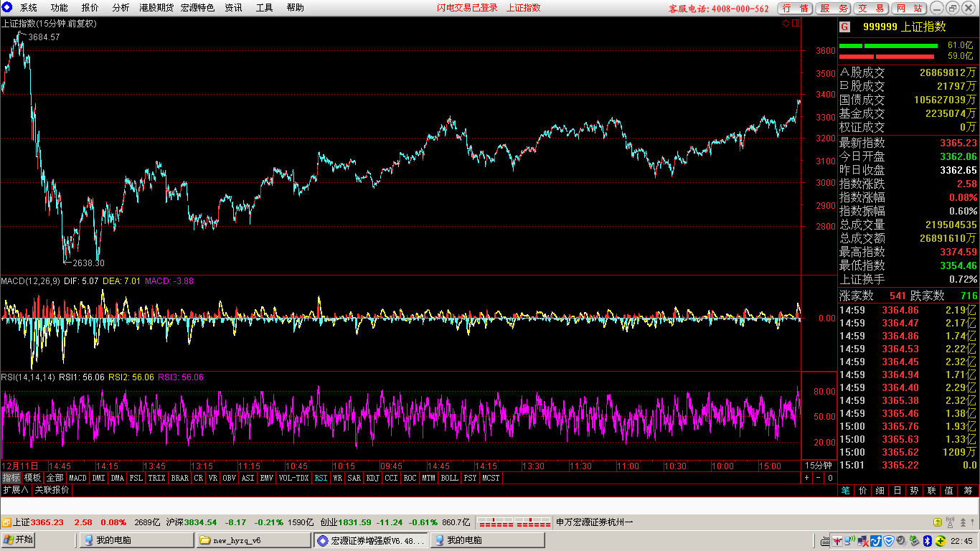This screenshot has width=980, height=551.
Task: Open the 资讯 menu
Action: pos(233,8)
